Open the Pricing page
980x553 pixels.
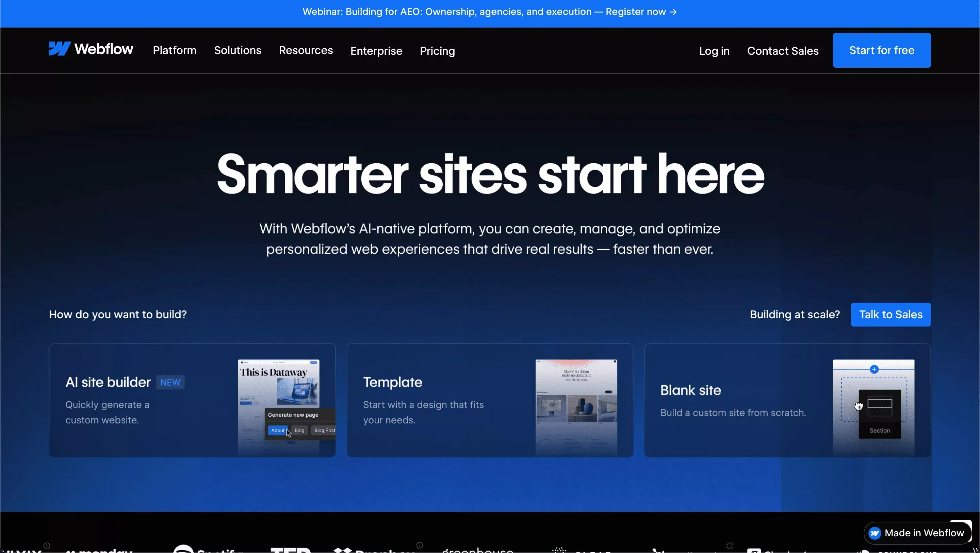437,51
